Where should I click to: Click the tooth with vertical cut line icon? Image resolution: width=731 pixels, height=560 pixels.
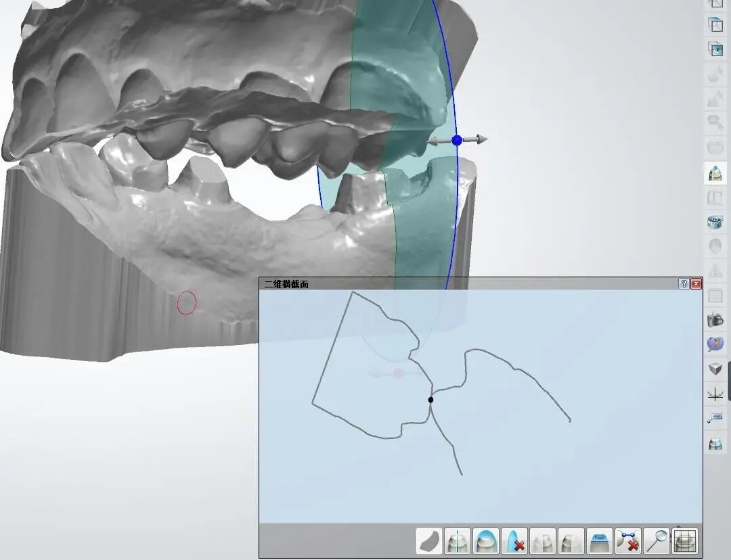[458, 541]
